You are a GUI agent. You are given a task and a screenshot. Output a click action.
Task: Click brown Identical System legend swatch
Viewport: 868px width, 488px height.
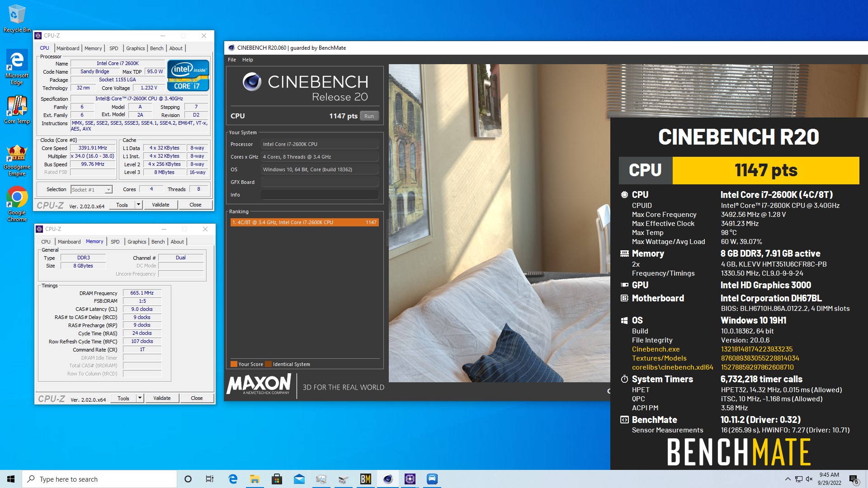tap(269, 364)
